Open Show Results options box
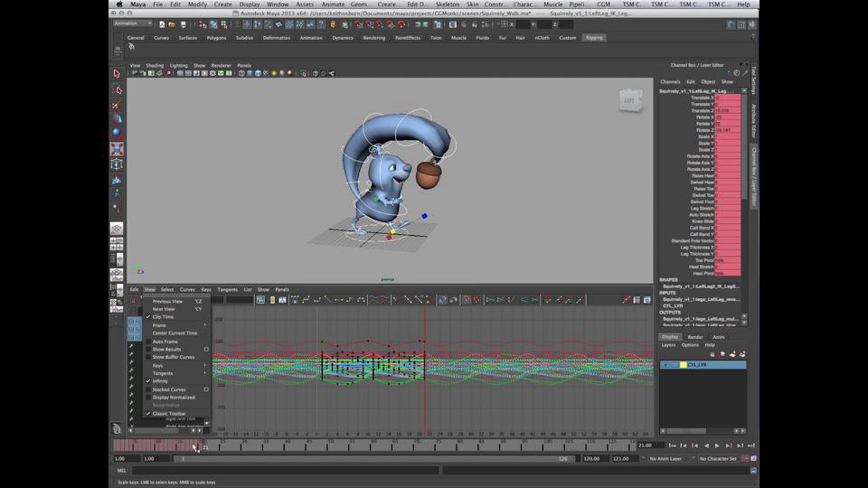 [206, 349]
